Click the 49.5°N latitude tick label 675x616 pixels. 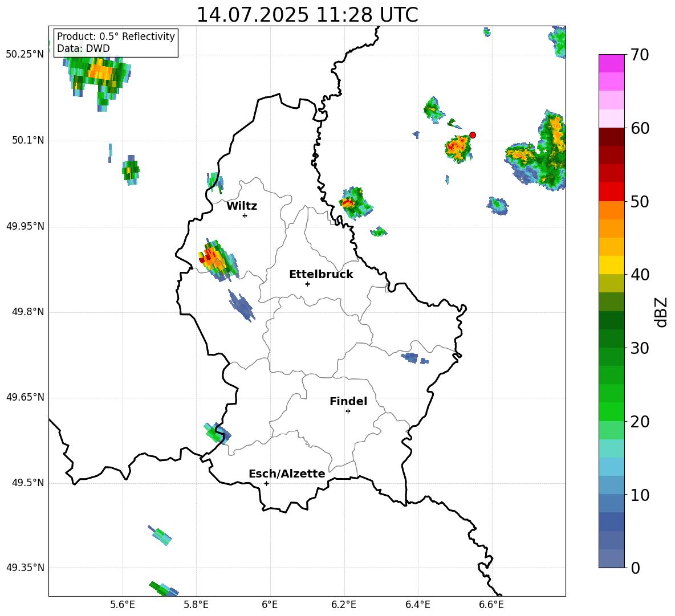pyautogui.click(x=28, y=483)
